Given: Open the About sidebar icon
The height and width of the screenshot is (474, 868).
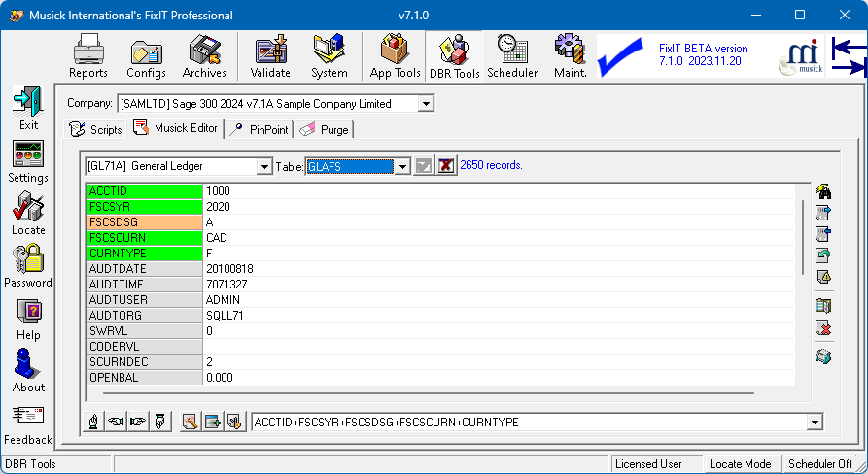Looking at the screenshot, I should pos(28,371).
